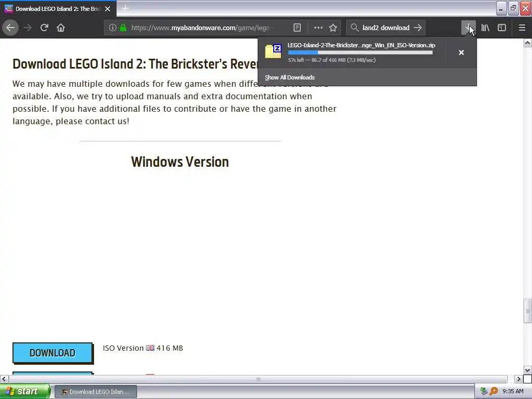Open a new tab with plus button
This screenshot has width=532, height=399.
[125, 8]
